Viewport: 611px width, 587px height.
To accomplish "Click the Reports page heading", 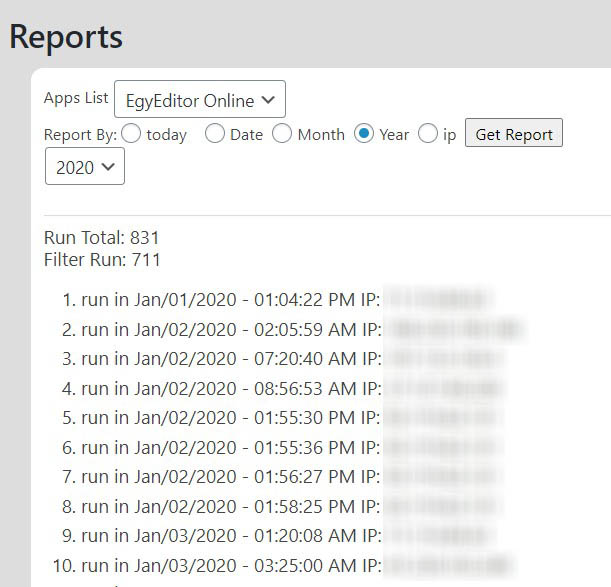I will 66,37.
